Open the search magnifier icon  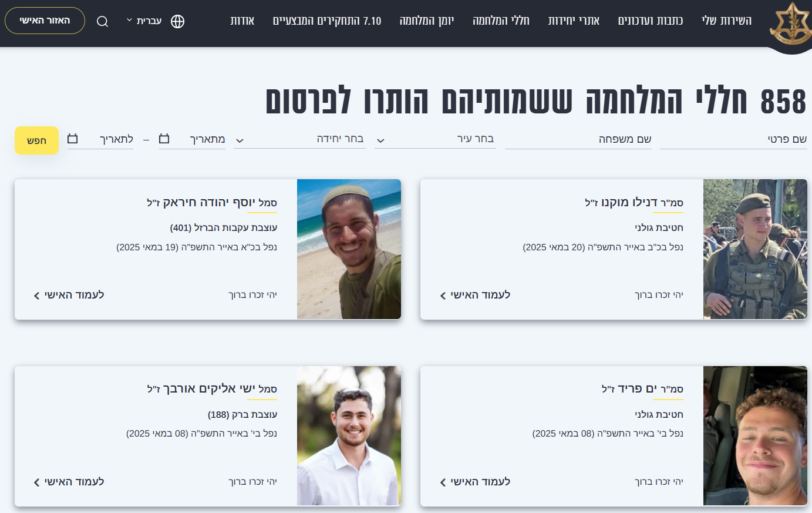coord(102,22)
